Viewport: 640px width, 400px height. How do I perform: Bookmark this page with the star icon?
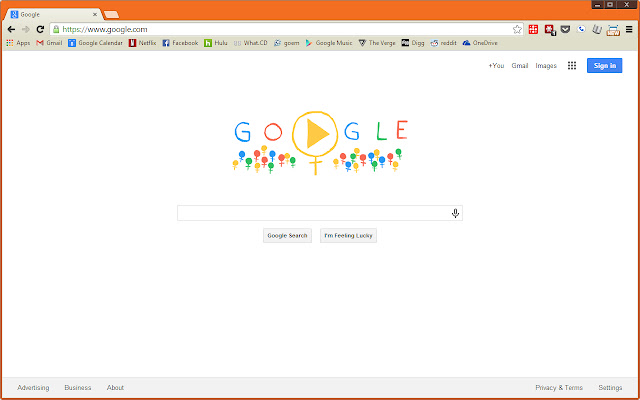click(517, 29)
